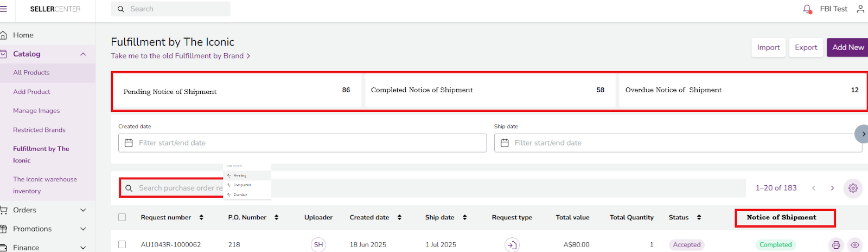Collapse the Catalog sidebar section

[x=83, y=54]
